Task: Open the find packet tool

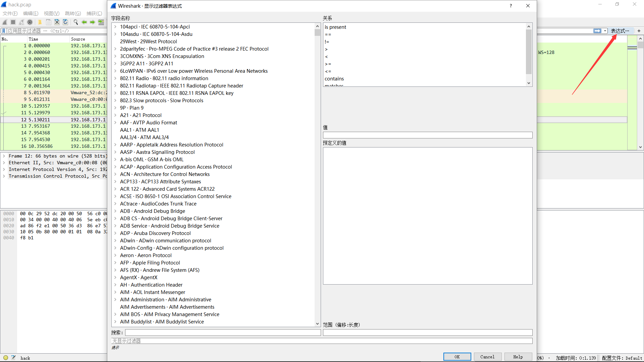Action: coord(75,22)
